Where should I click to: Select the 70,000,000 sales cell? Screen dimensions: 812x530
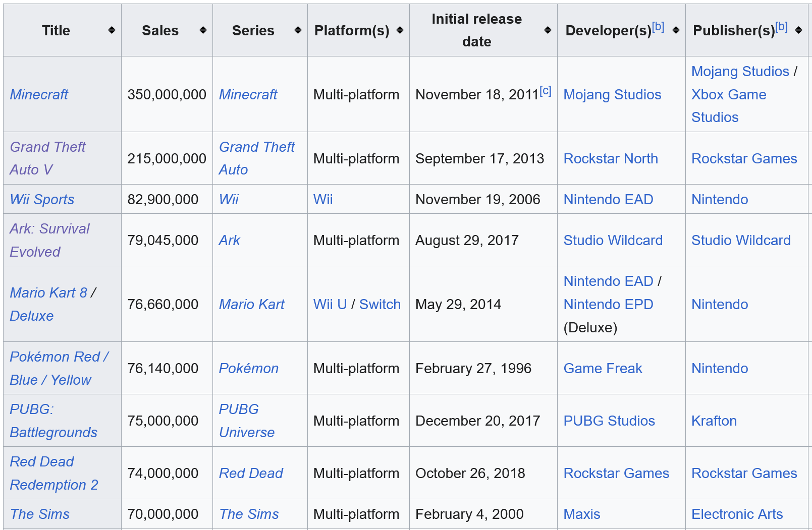167,514
